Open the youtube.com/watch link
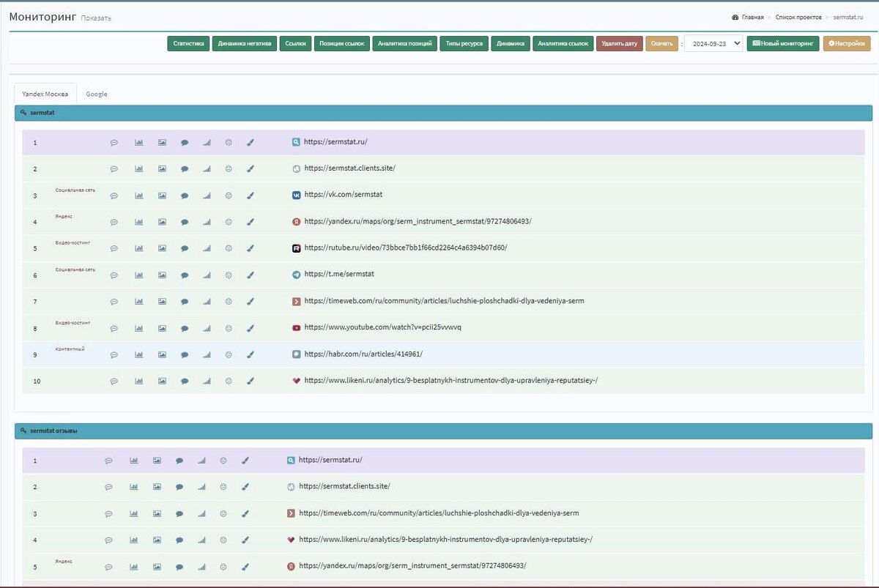The image size is (879, 588). (x=382, y=327)
